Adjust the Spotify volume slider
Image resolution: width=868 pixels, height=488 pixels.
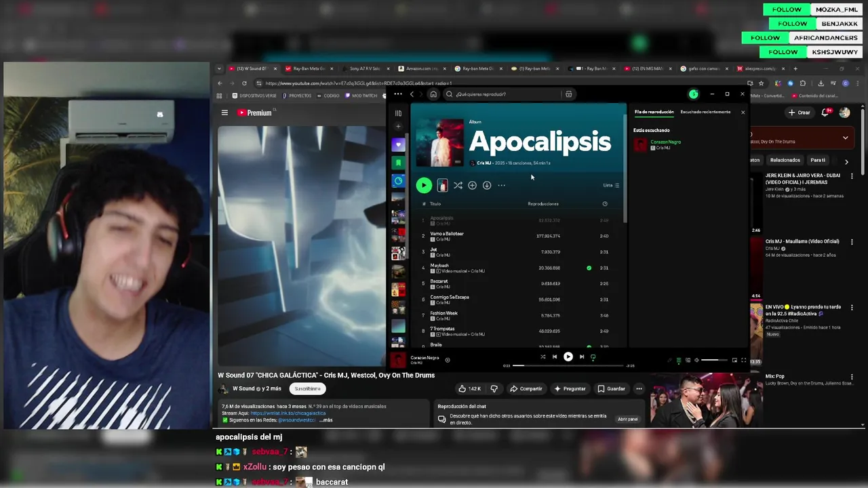[x=714, y=361]
